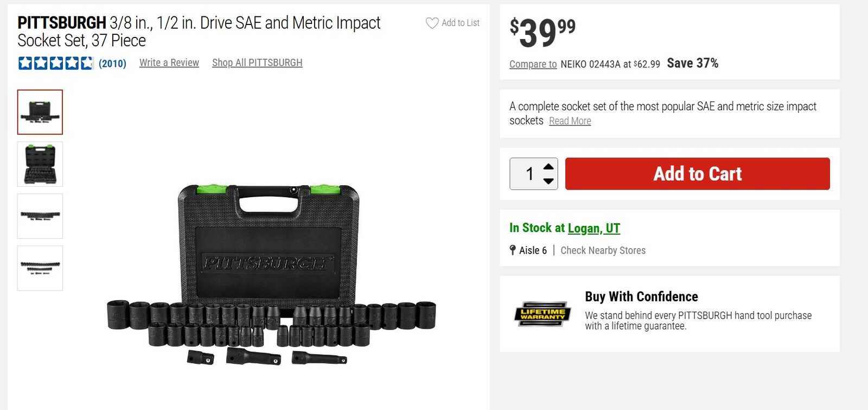Expand description with Read More
Viewport: 868px width, 410px height.
click(570, 121)
